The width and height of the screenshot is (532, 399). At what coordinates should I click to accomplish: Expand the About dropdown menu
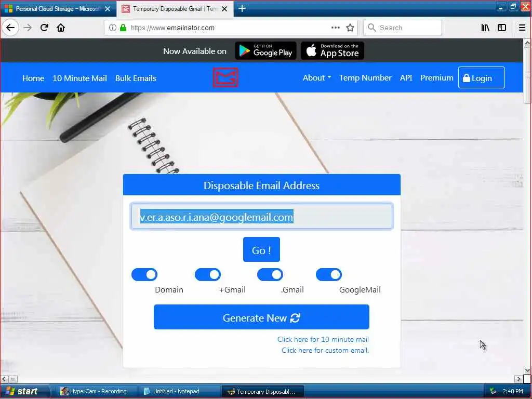317,78
